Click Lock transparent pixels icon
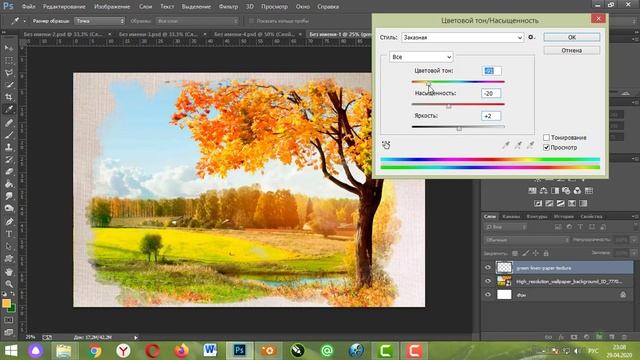640x360 pixels. pos(515,253)
